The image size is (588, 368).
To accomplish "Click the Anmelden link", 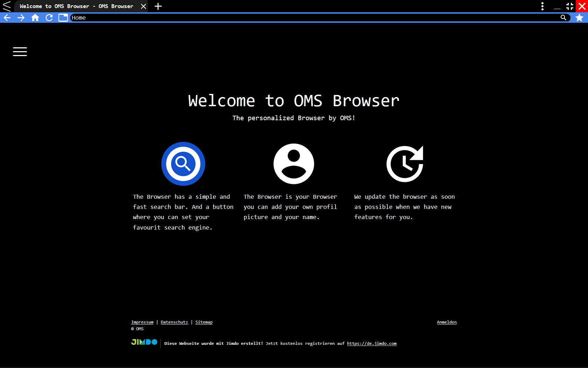I will coord(447,322).
